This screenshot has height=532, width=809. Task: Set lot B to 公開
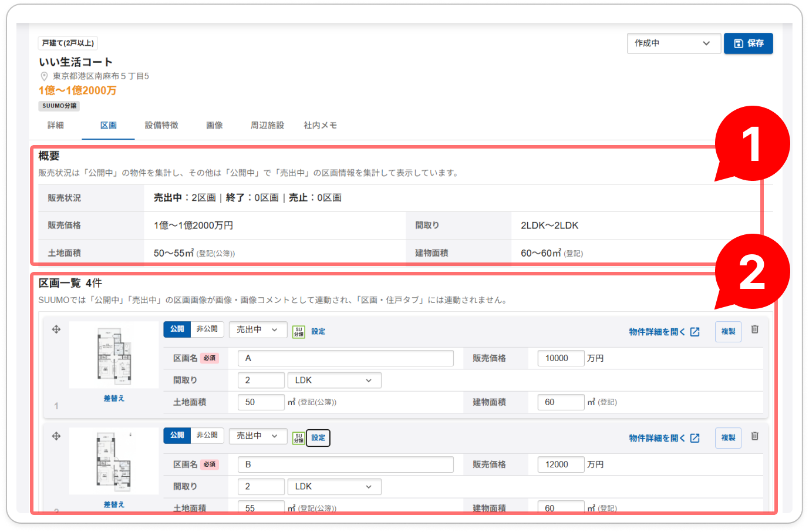click(177, 436)
